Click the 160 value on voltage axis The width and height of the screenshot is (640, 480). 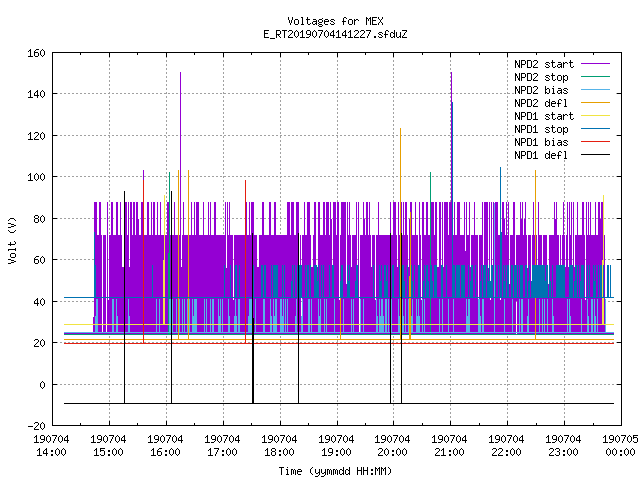[36, 53]
